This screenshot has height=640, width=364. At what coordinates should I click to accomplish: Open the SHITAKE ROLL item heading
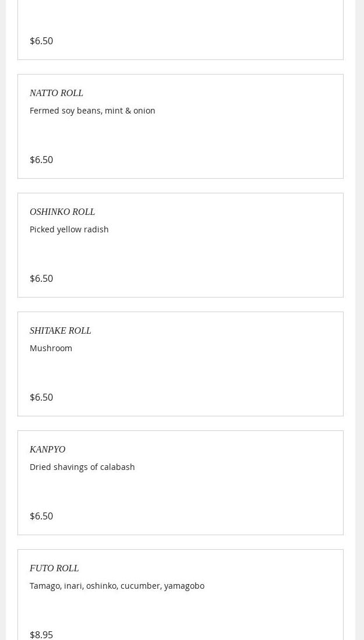(x=60, y=331)
